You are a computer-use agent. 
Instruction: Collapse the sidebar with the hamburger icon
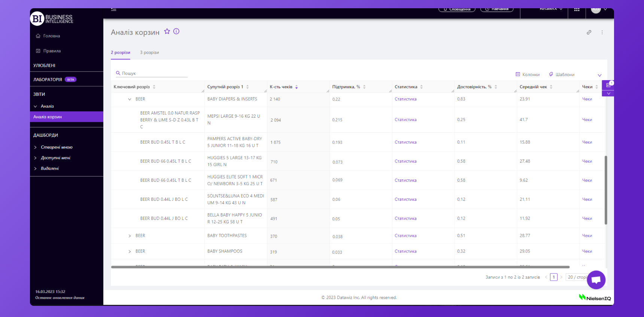point(114,9)
